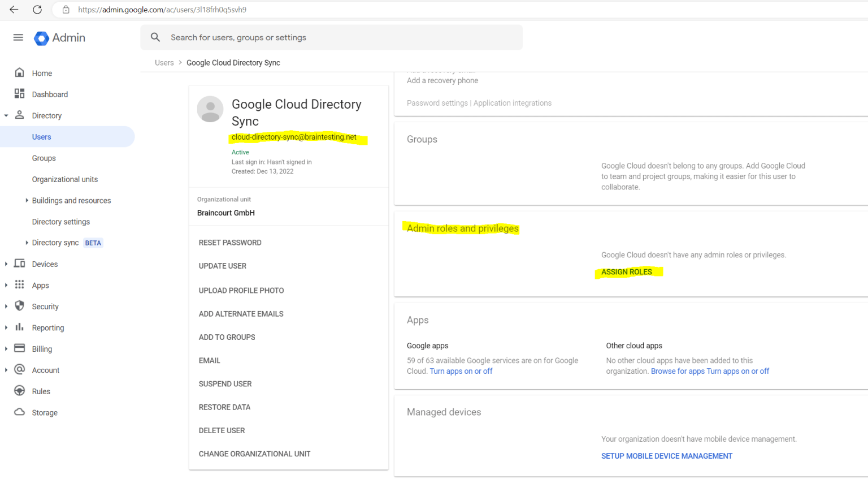Expand the Directory sync BETA item

(26, 242)
